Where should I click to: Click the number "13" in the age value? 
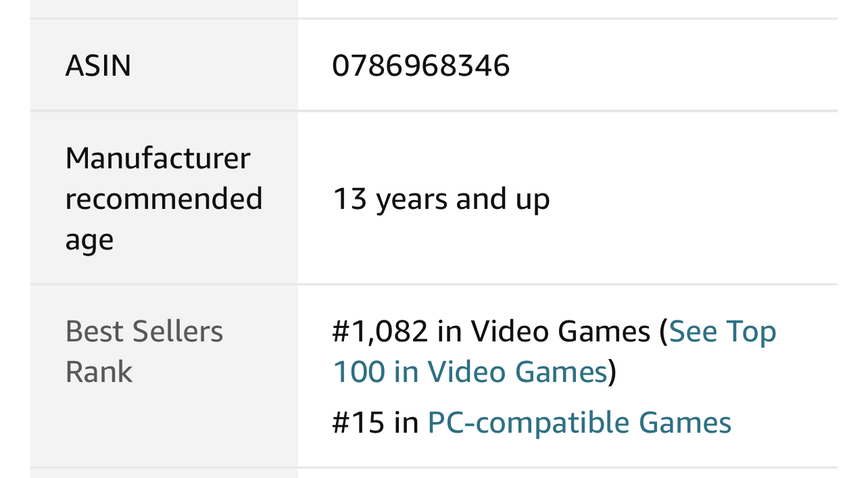349,199
